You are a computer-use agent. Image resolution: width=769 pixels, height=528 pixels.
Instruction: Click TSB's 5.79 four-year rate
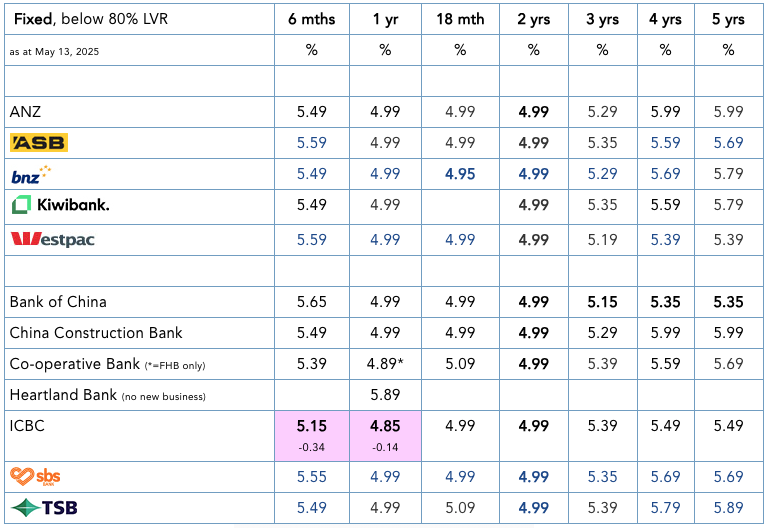pyautogui.click(x=666, y=507)
